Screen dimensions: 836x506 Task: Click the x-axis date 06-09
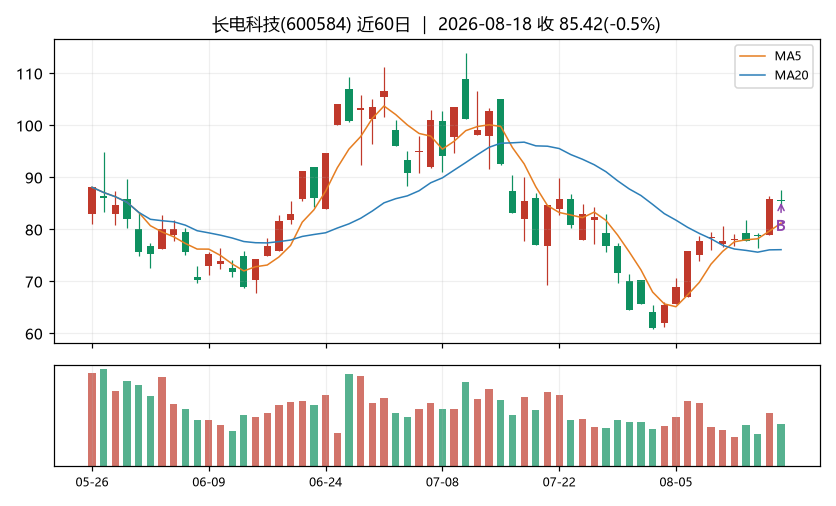[209, 483]
